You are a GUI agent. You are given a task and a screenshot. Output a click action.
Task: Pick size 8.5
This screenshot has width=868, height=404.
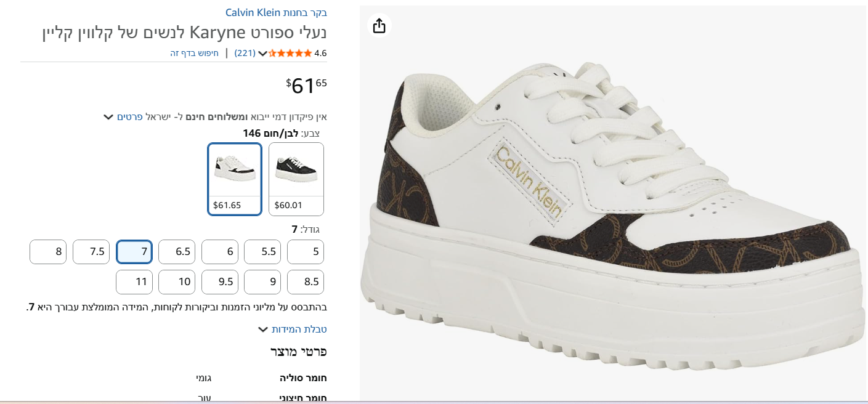coord(305,282)
